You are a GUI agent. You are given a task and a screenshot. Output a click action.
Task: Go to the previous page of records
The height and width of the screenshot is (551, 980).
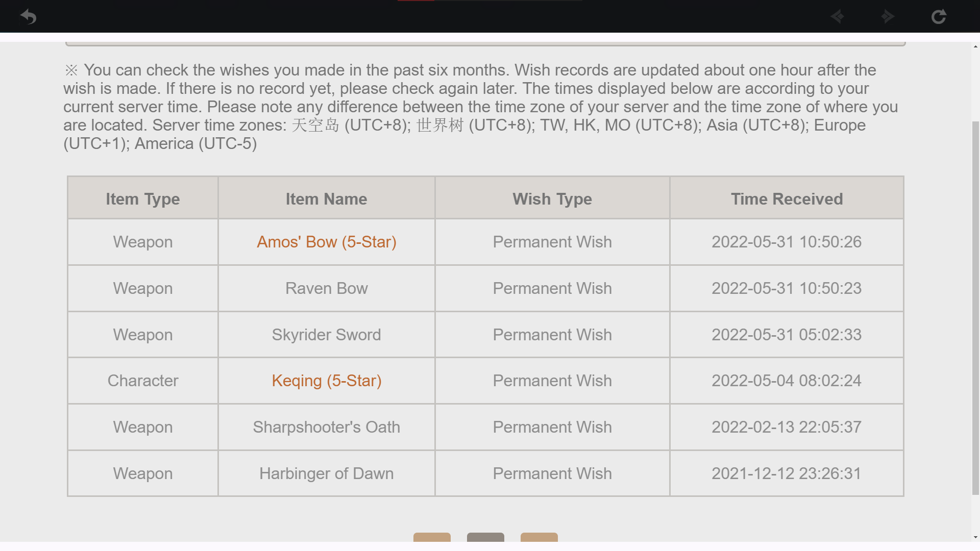[x=432, y=537]
